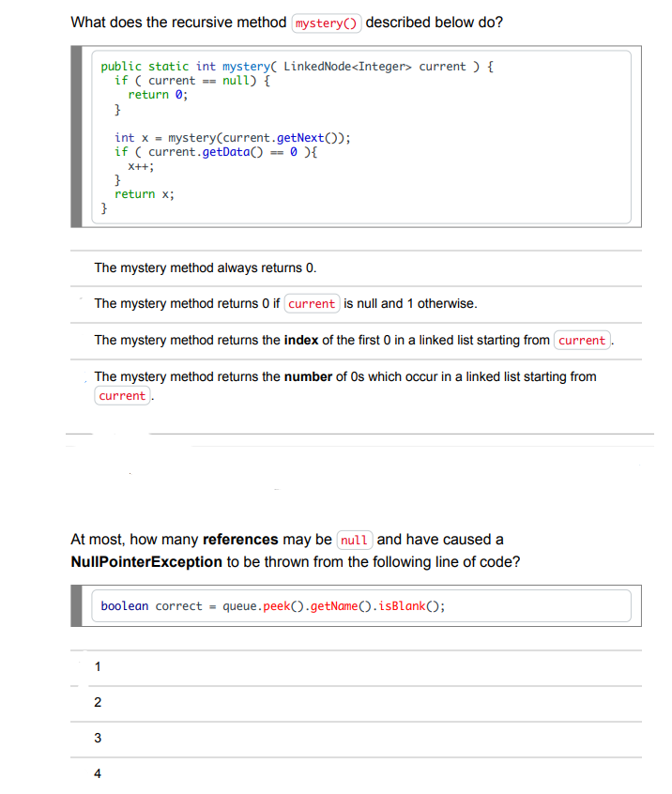The width and height of the screenshot is (672, 794).
Task: Select answer about number of 0s in linked list
Action: (356, 386)
